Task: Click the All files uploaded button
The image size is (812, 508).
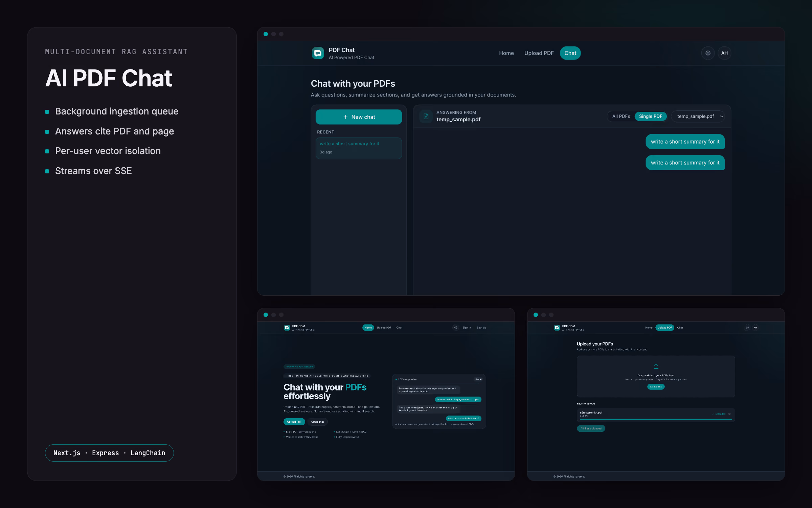Action: (591, 428)
